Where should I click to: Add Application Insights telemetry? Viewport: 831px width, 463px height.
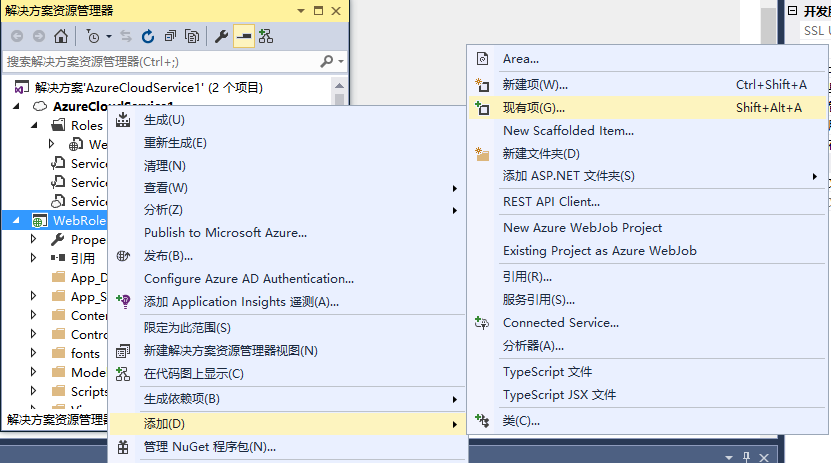pos(286,301)
